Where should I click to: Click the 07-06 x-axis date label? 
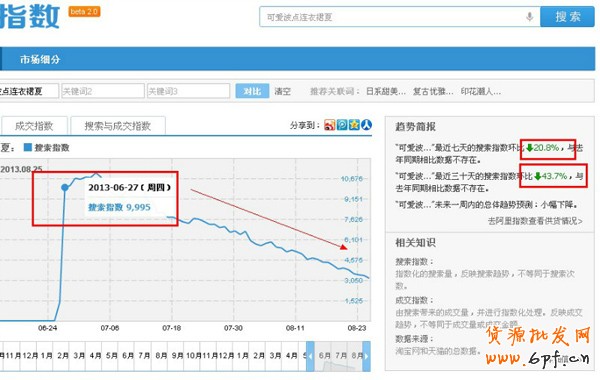(109, 328)
